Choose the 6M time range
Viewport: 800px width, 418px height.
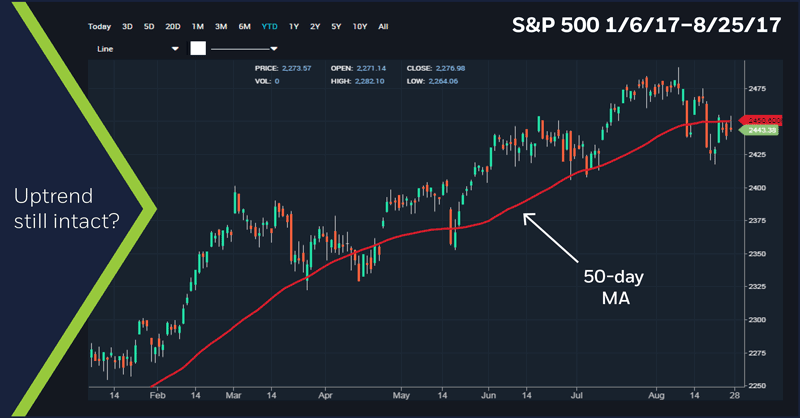point(246,26)
